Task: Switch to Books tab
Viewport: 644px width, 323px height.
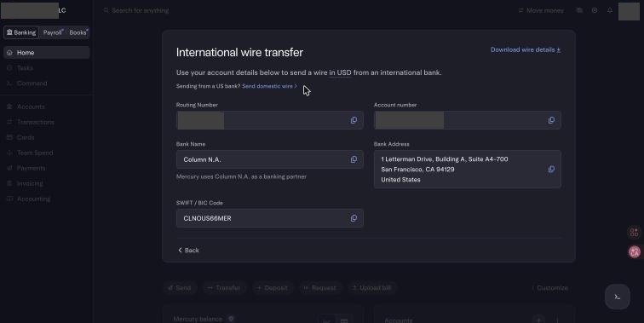Action: (78, 32)
